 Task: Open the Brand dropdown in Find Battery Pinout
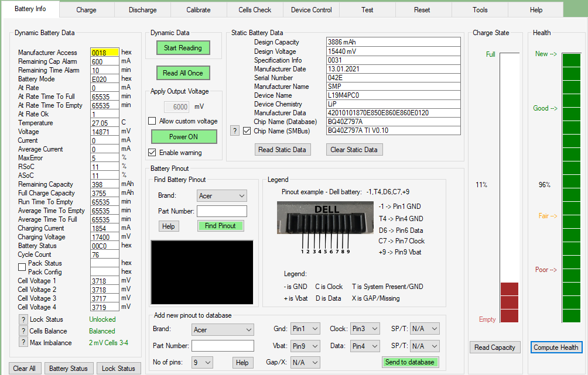[x=221, y=196]
